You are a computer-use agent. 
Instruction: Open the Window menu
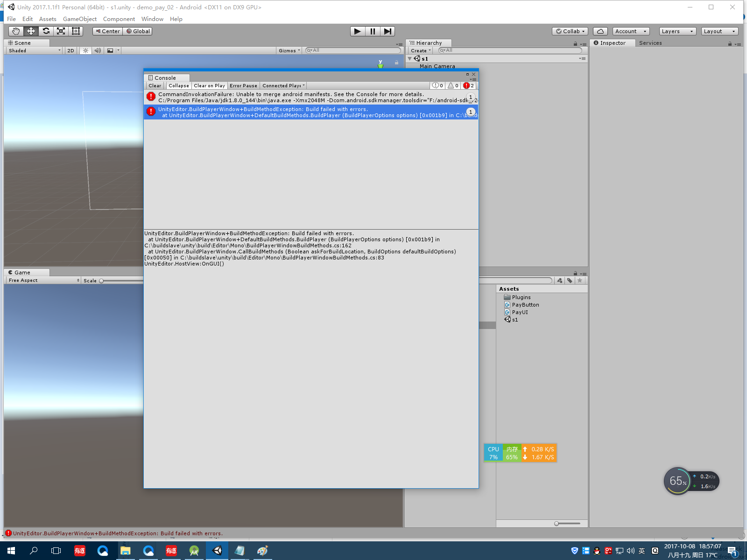[152, 19]
